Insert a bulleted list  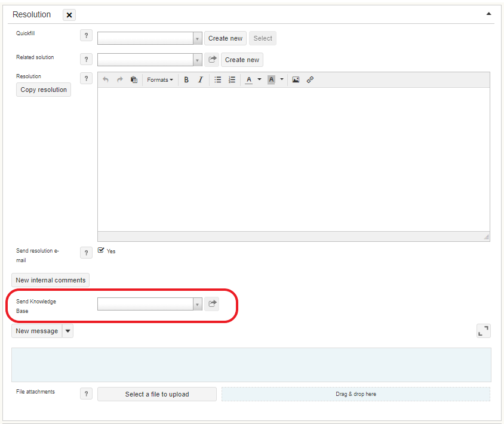click(218, 79)
